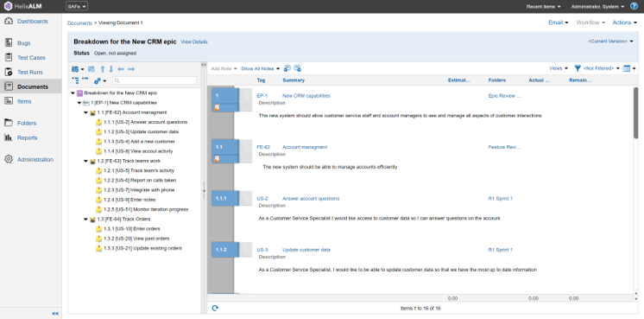Viewport: 644px width, 319px height.
Task: Open the Add Note menu
Action: (x=224, y=68)
